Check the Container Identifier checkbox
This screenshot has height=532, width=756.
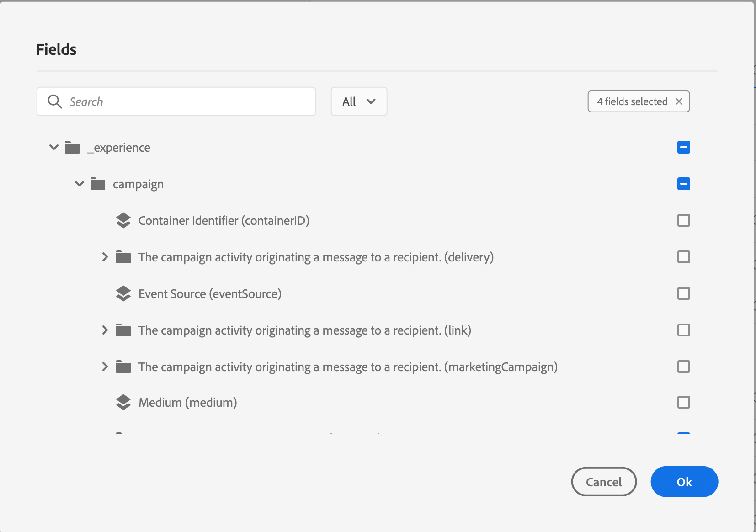684,220
